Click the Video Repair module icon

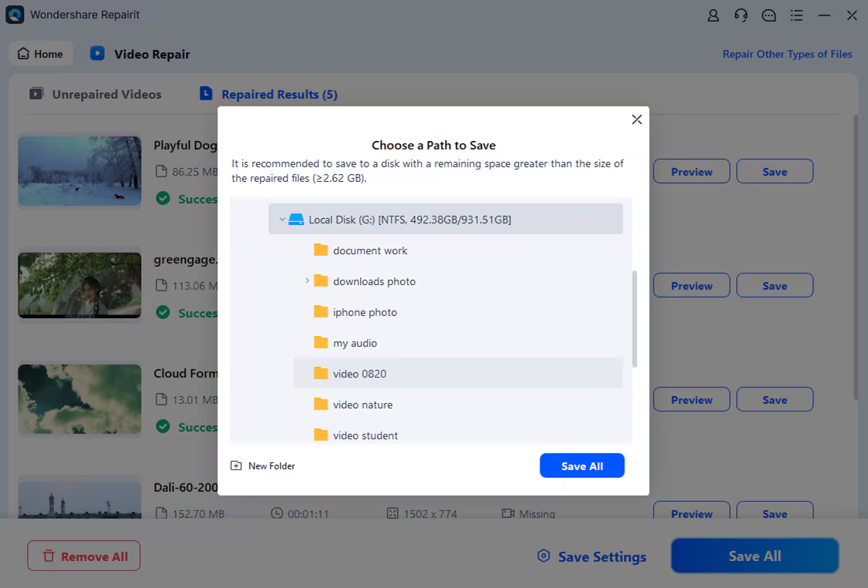click(97, 54)
